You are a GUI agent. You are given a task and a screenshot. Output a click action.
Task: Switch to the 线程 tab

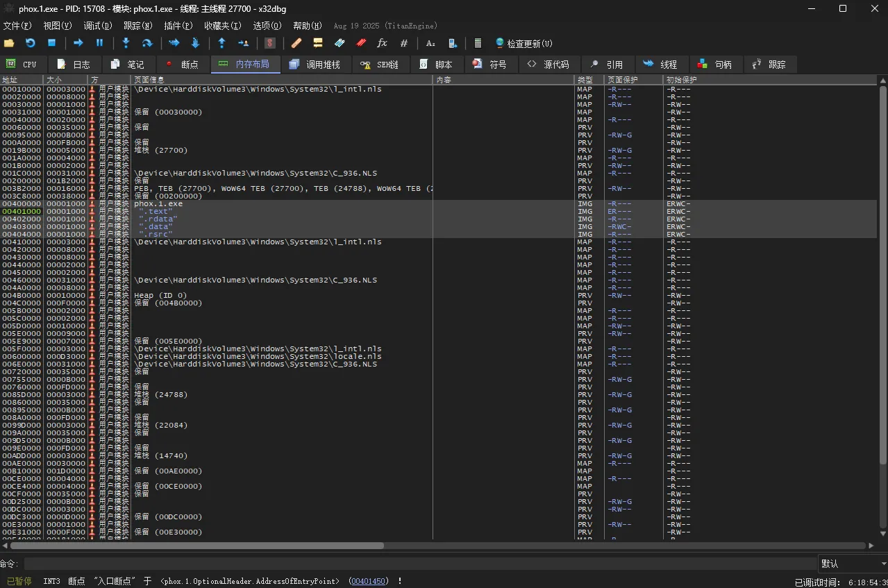pyautogui.click(x=661, y=64)
